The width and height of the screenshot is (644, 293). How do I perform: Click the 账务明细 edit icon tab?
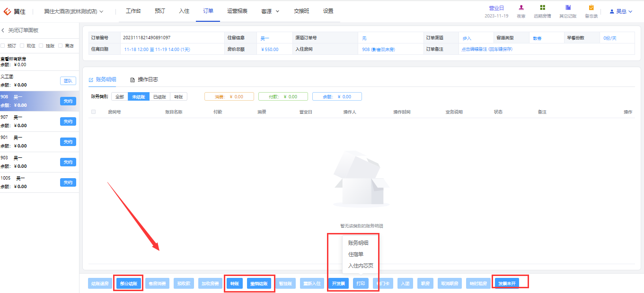click(91, 79)
